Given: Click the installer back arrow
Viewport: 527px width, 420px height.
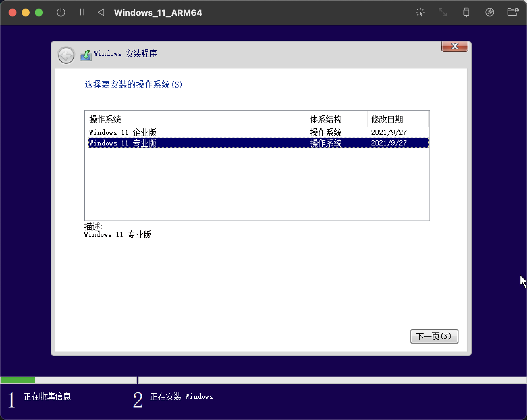Looking at the screenshot, I should tap(66, 55).
